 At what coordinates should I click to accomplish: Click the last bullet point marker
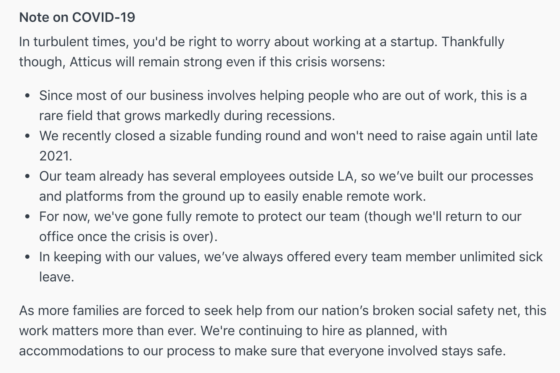click(x=28, y=257)
